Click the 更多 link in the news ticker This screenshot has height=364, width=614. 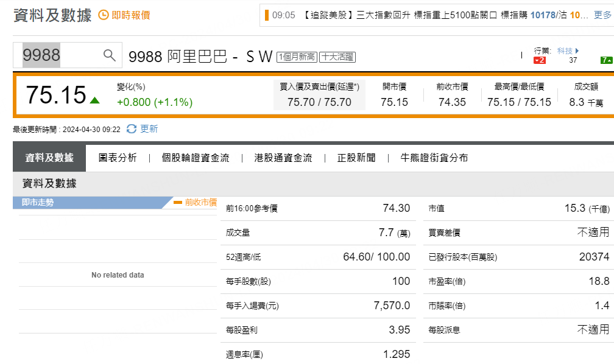[x=602, y=15]
